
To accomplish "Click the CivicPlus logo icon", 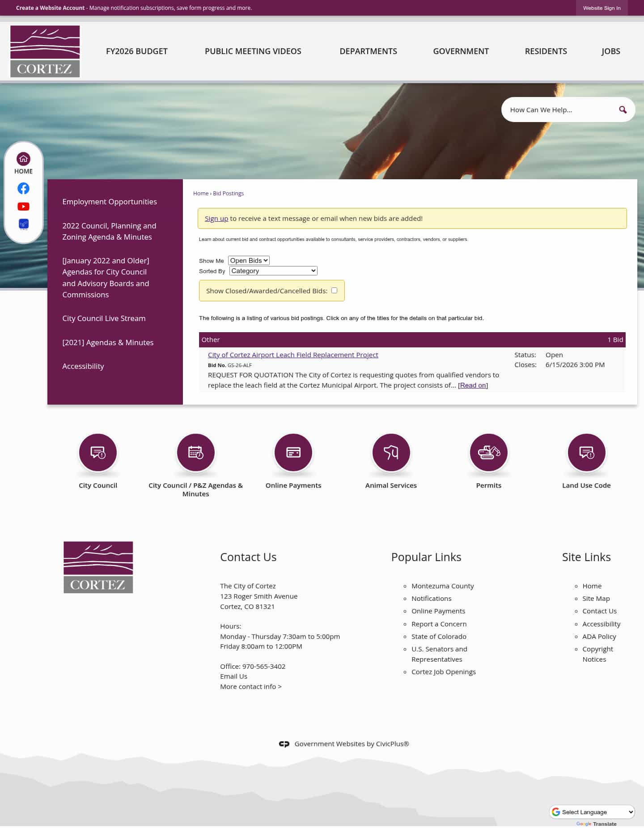I will pyautogui.click(x=284, y=744).
